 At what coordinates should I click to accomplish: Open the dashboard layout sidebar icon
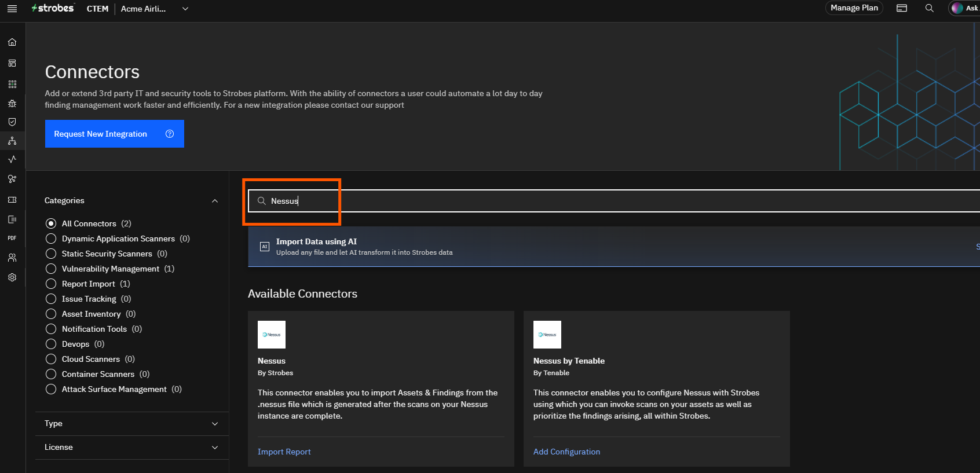tap(12, 63)
